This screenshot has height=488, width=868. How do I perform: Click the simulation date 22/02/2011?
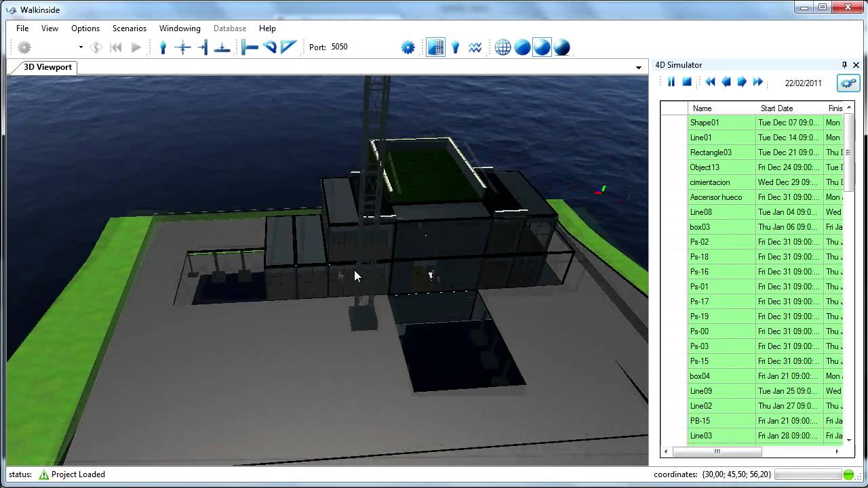pyautogui.click(x=803, y=83)
